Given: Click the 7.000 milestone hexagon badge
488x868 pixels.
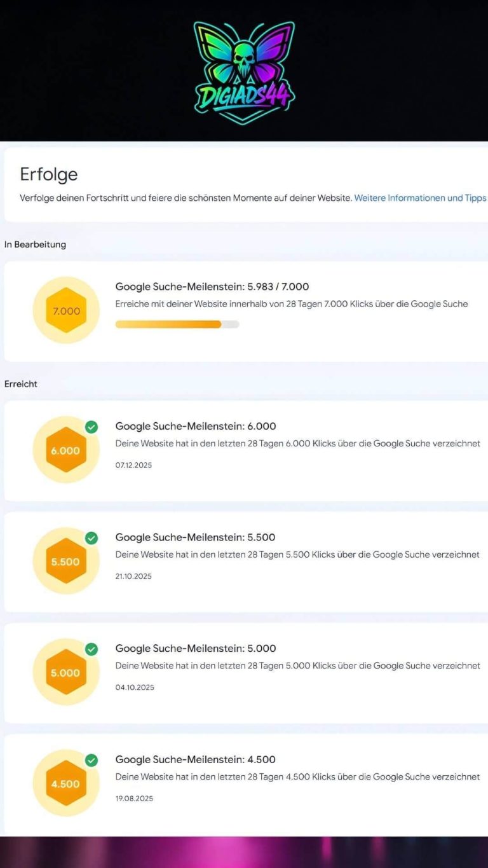Looking at the screenshot, I should coord(65,311).
